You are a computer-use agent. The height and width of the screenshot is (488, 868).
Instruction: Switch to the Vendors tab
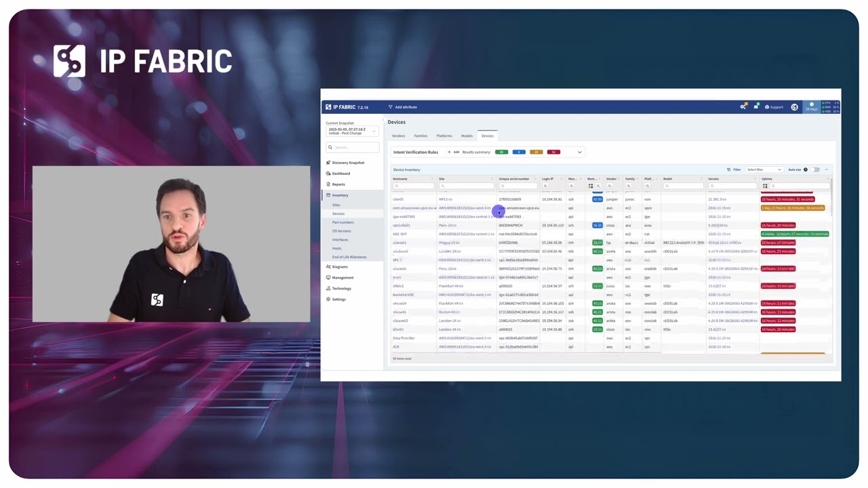click(399, 136)
